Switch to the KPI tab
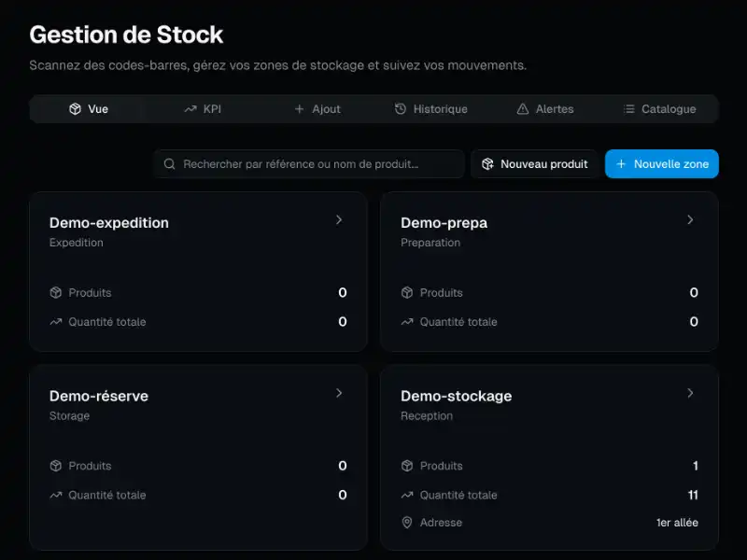 [x=203, y=109]
